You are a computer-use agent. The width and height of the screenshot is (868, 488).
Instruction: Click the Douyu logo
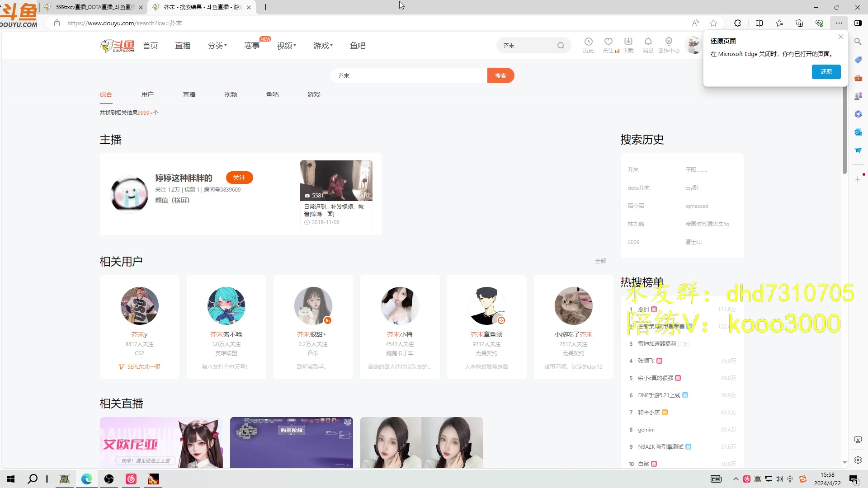coord(117,46)
